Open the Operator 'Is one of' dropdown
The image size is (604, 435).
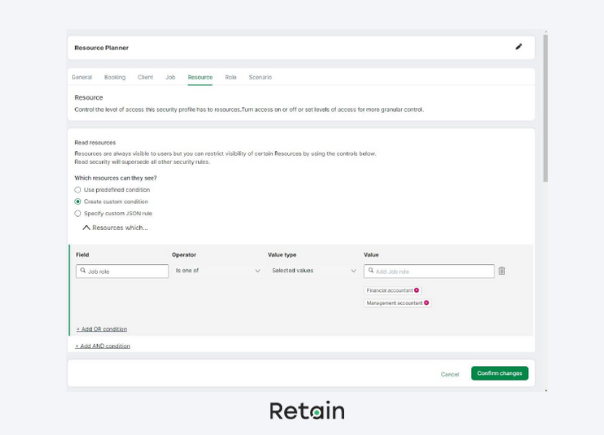coord(218,271)
